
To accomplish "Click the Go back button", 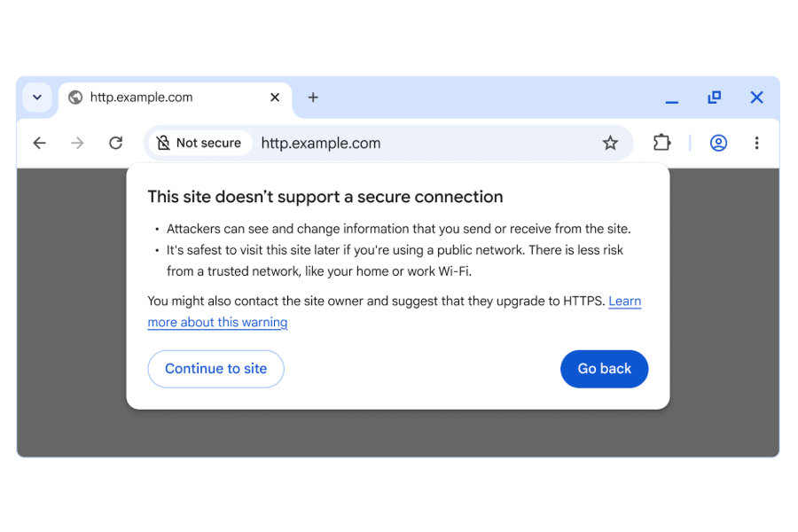I will click(604, 369).
